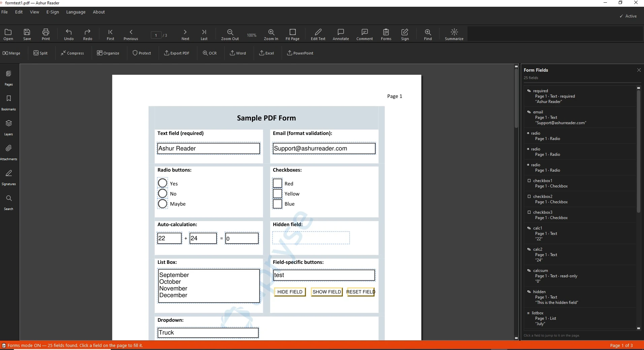Advance to the Next page

pos(185,34)
